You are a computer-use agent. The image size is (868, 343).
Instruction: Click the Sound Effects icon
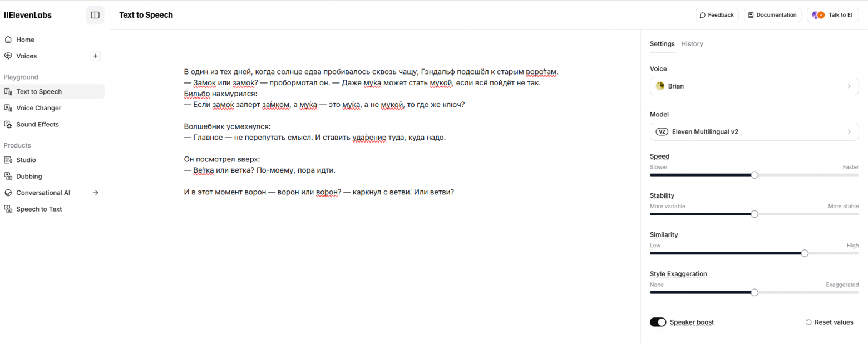8,125
